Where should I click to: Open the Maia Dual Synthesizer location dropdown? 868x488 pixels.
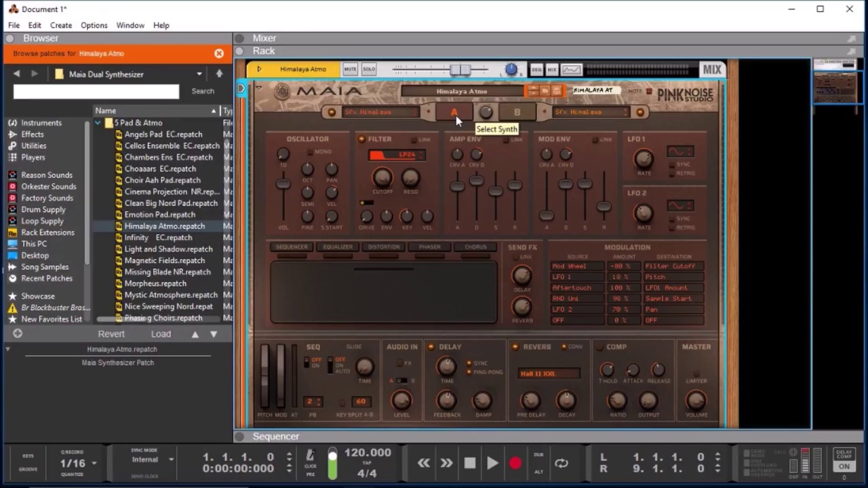click(199, 74)
